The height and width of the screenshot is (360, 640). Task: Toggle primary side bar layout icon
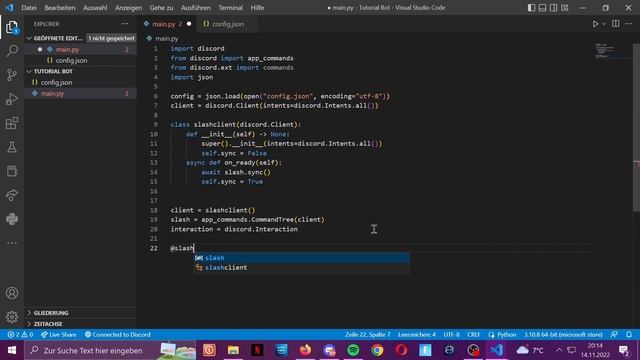pos(531,8)
